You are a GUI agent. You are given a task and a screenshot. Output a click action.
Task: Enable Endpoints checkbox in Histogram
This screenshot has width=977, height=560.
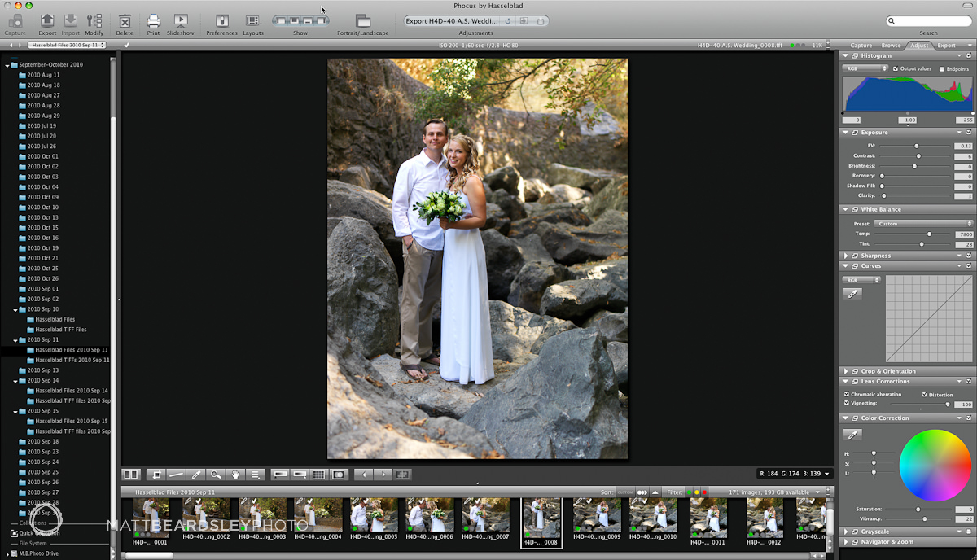click(x=942, y=69)
